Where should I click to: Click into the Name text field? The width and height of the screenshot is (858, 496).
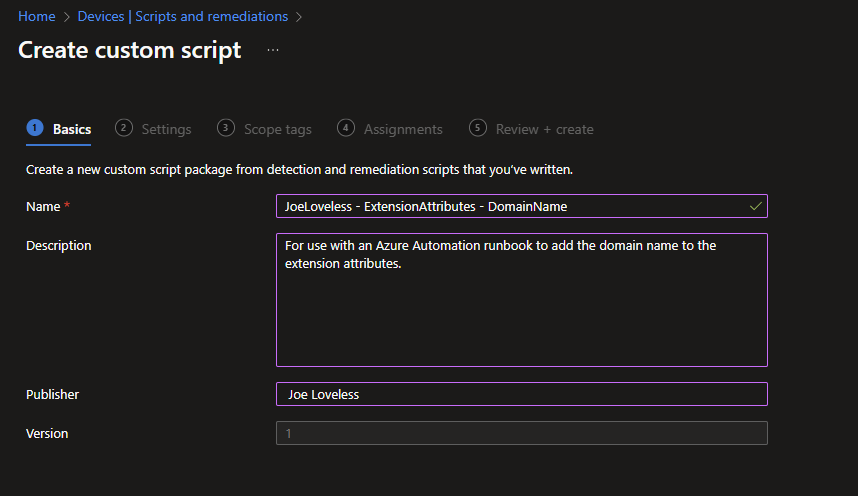point(510,206)
